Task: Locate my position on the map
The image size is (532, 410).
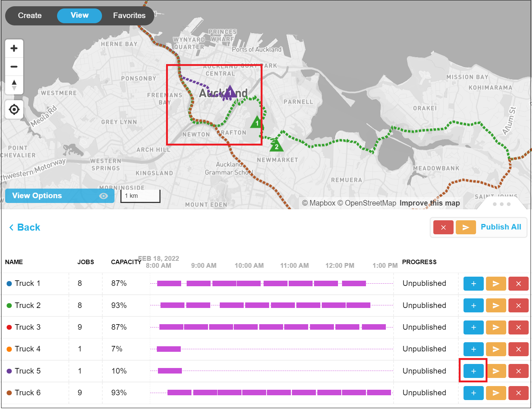Action: pyautogui.click(x=14, y=109)
